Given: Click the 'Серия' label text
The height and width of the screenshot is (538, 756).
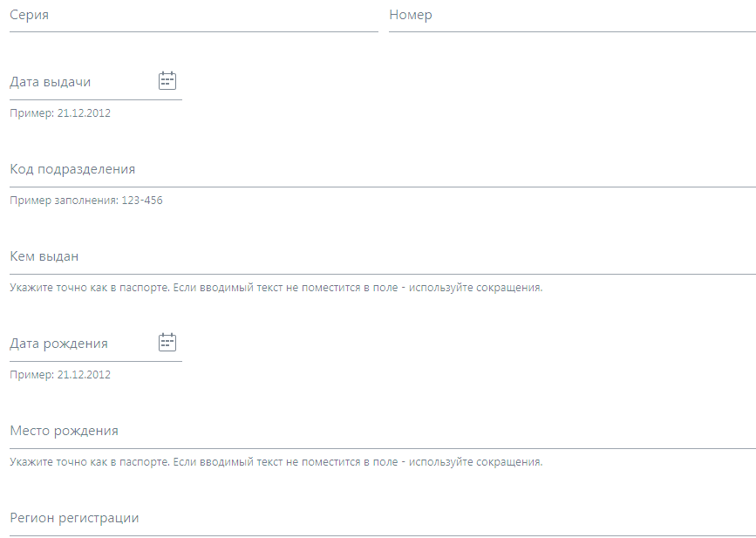Looking at the screenshot, I should click(28, 16).
